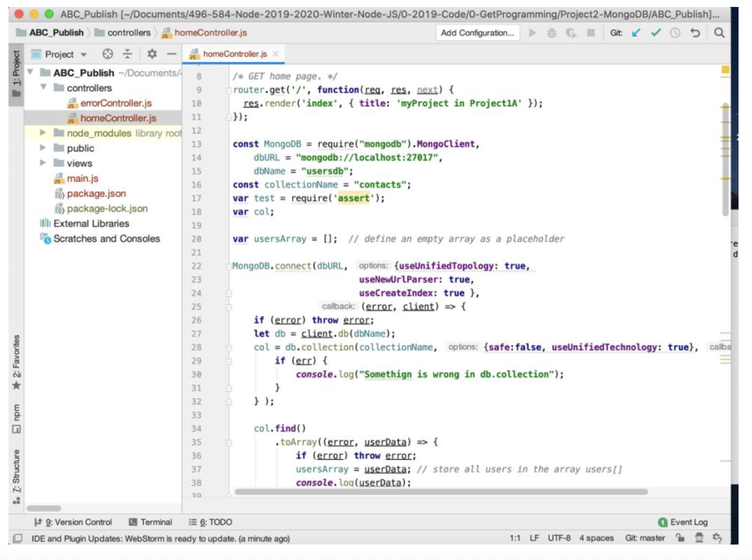Image resolution: width=752 pixels, height=560 pixels.
Task: Open the Terminal tab
Action: [150, 522]
